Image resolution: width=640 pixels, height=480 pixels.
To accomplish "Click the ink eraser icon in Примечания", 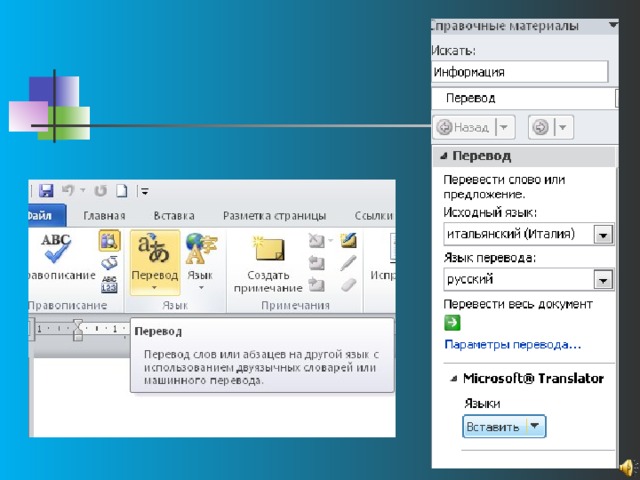I will 348,284.
